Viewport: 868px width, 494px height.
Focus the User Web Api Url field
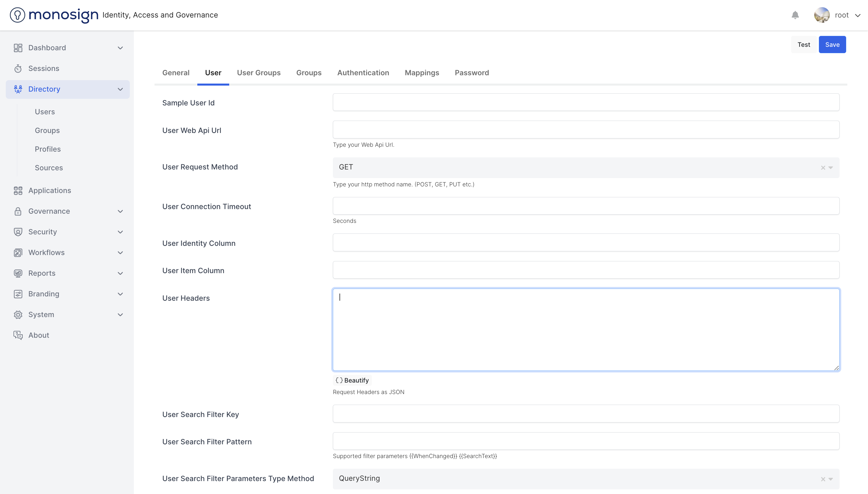(586, 130)
